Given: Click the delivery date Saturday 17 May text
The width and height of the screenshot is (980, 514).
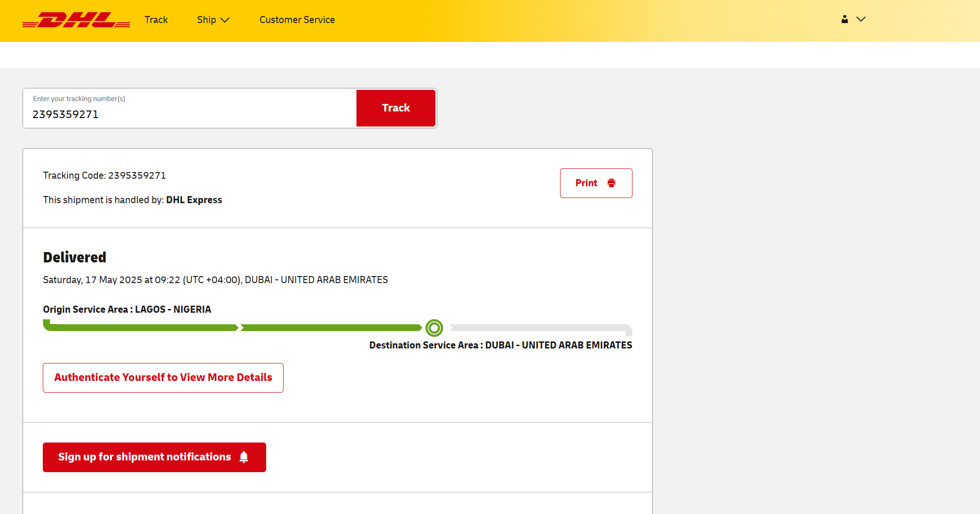Looking at the screenshot, I should pos(215,280).
